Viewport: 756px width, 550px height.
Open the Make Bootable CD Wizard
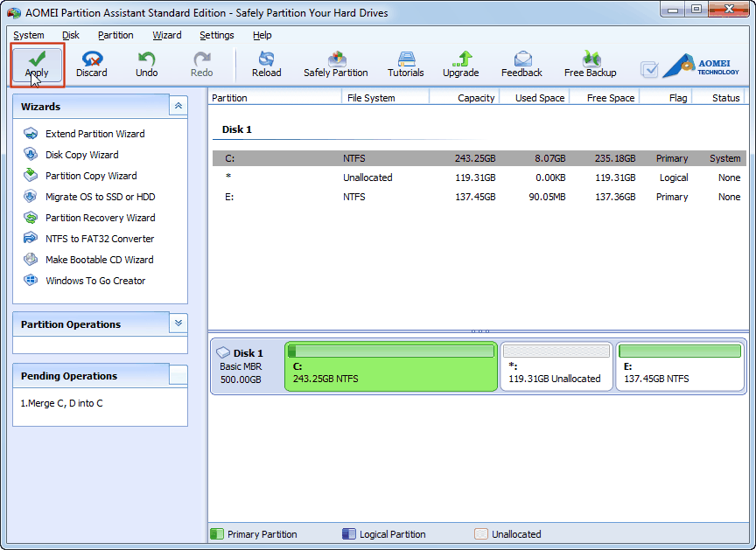(x=100, y=260)
